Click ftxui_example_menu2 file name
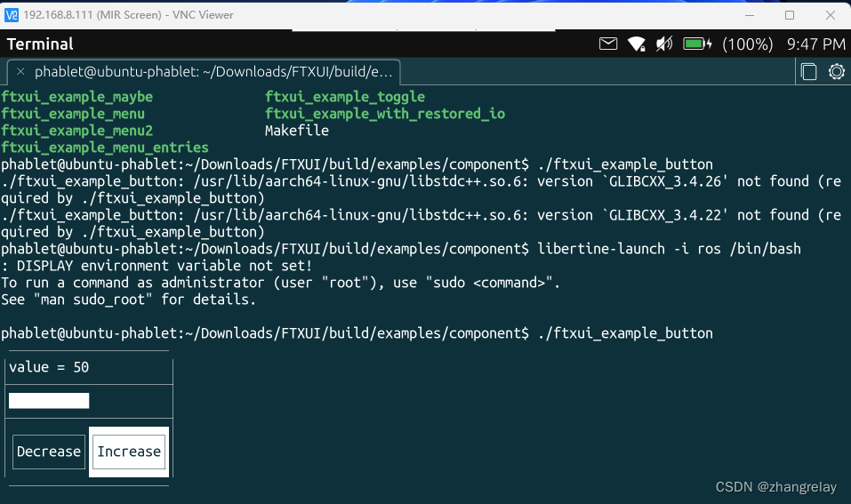This screenshot has height=504, width=851. [x=77, y=130]
